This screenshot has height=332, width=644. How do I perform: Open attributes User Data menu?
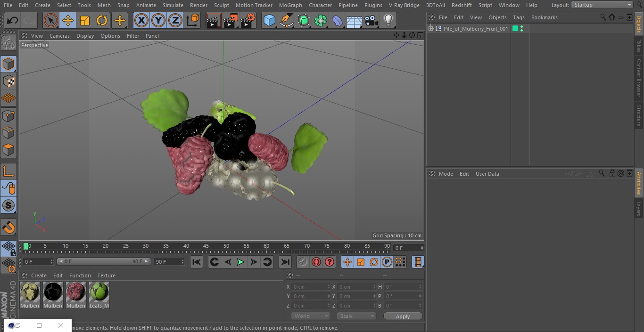[x=487, y=174]
